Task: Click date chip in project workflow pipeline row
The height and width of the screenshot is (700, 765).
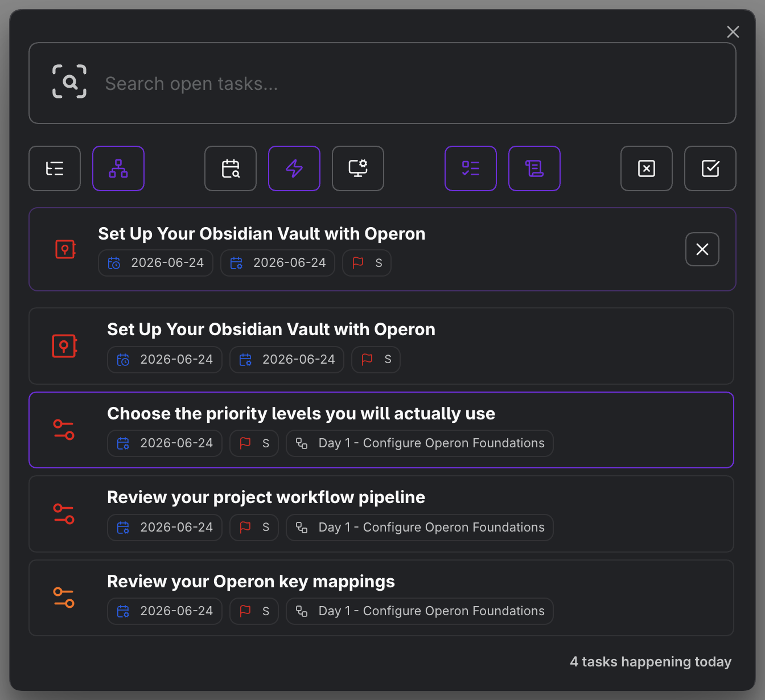Action: (x=164, y=528)
